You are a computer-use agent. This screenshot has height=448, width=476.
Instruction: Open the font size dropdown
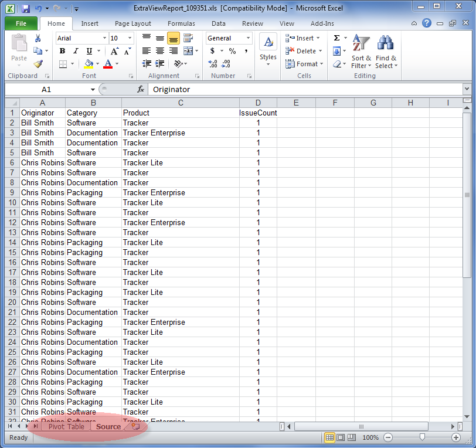[x=130, y=38]
